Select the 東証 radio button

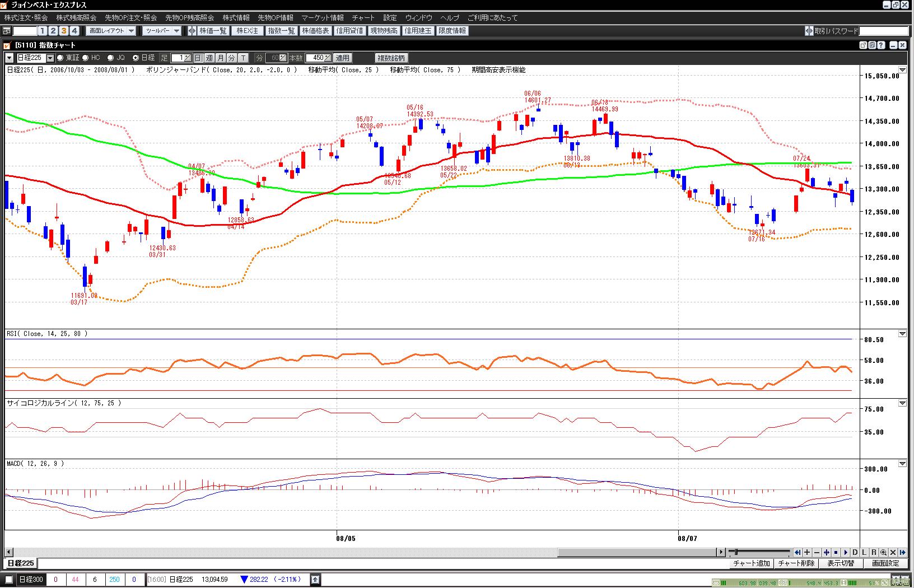(x=60, y=58)
